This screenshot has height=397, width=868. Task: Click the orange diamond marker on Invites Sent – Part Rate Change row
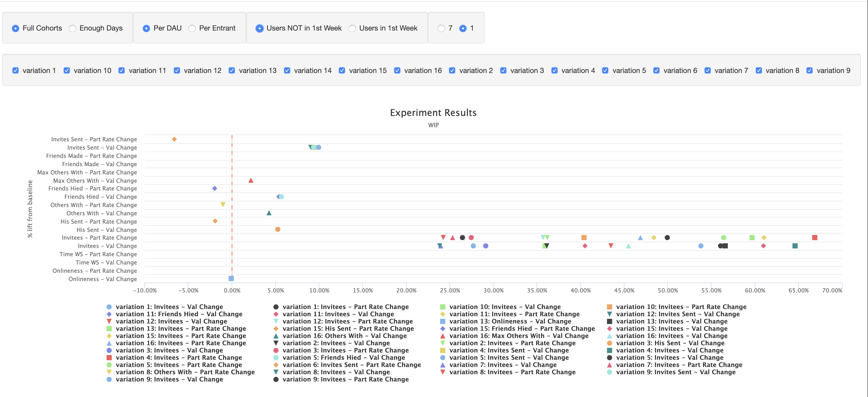click(174, 139)
